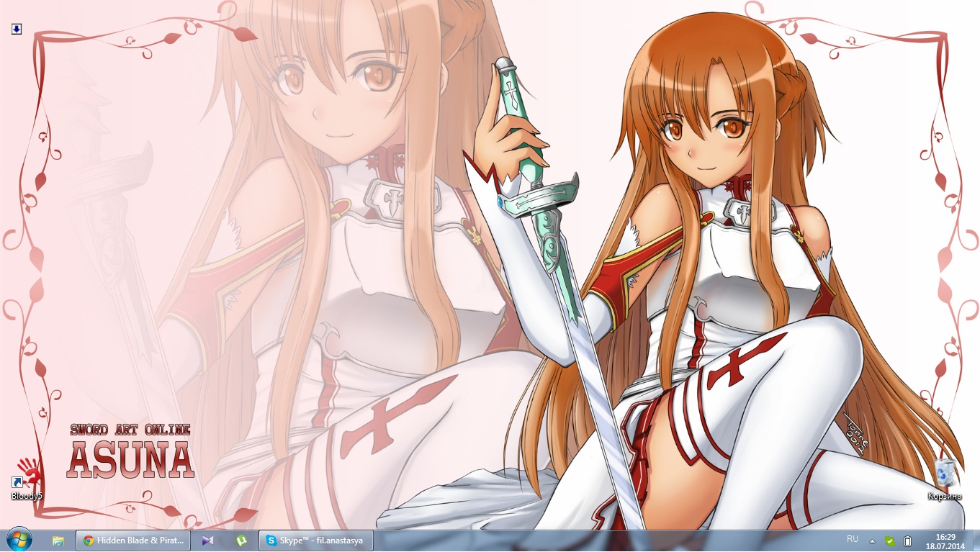
Task: Check the battery power tray icon
Action: 908,540
